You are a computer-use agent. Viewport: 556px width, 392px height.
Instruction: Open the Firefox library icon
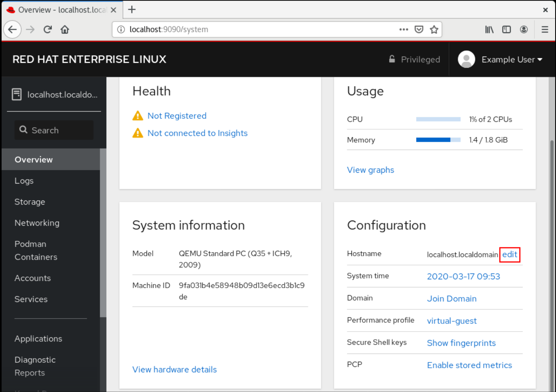point(489,30)
